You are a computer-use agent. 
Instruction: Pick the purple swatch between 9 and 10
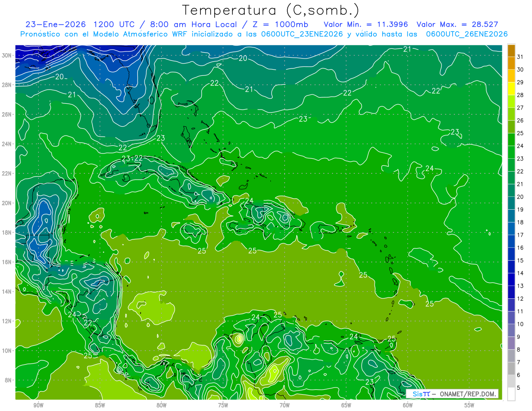point(511,330)
